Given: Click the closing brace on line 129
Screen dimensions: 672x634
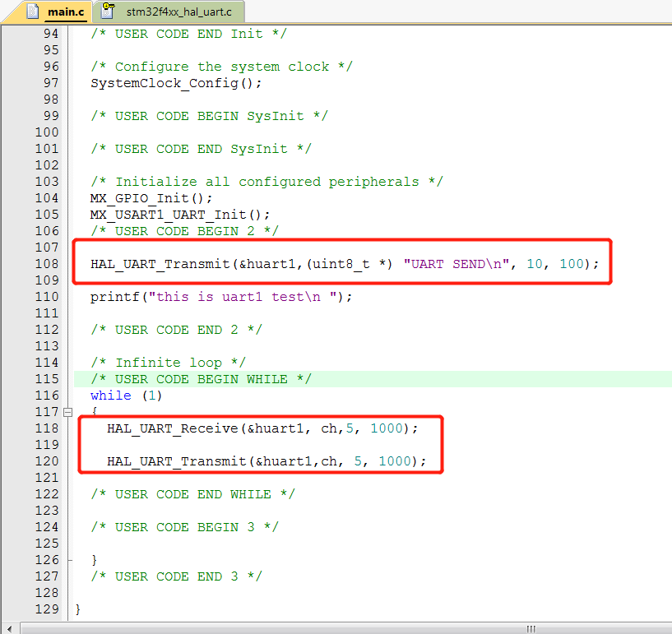Looking at the screenshot, I should 78,609.
